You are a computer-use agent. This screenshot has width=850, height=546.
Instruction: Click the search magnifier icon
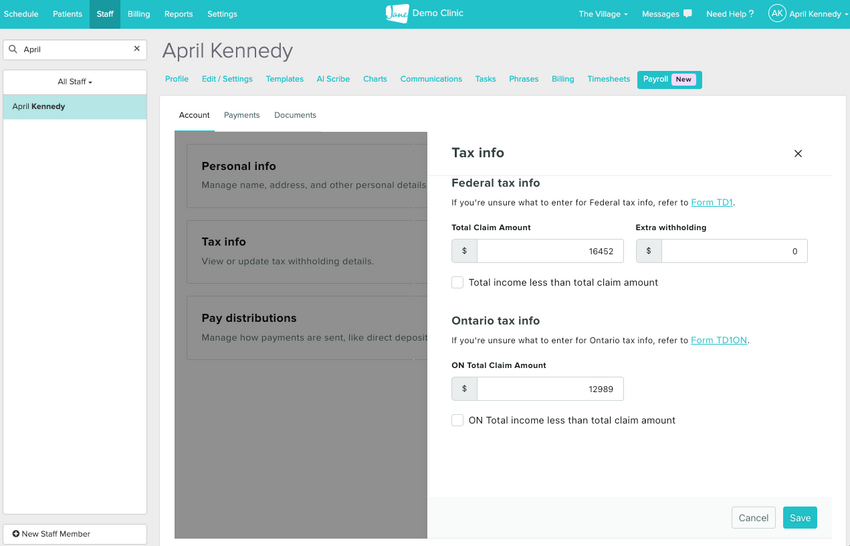13,49
